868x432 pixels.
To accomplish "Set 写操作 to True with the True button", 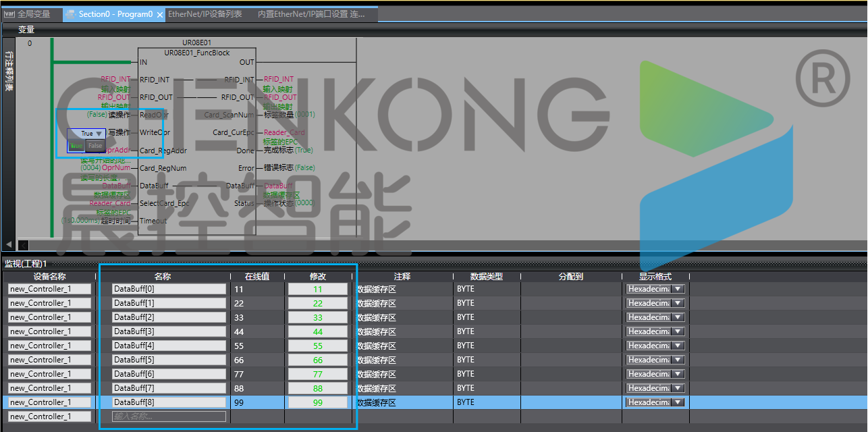I will [x=76, y=146].
